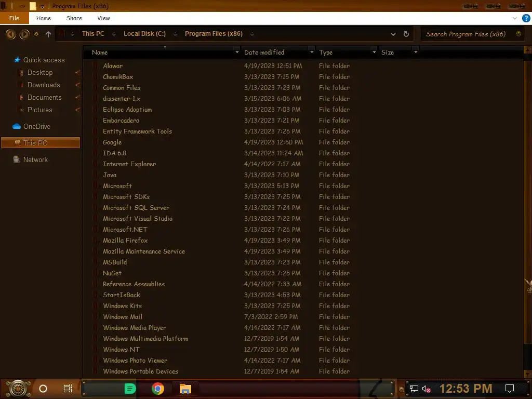Open the Action Center notification icon
The width and height of the screenshot is (532, 399).
(x=510, y=389)
